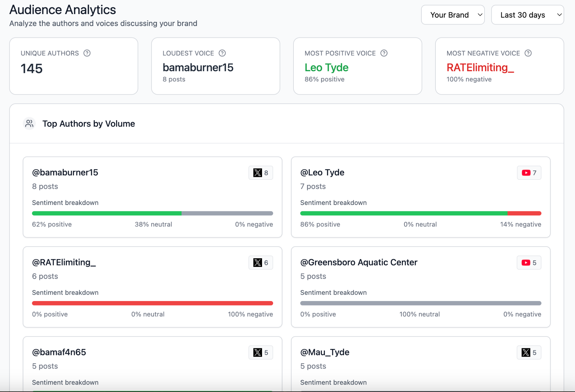Click help icon beside Loudest Voice

222,53
